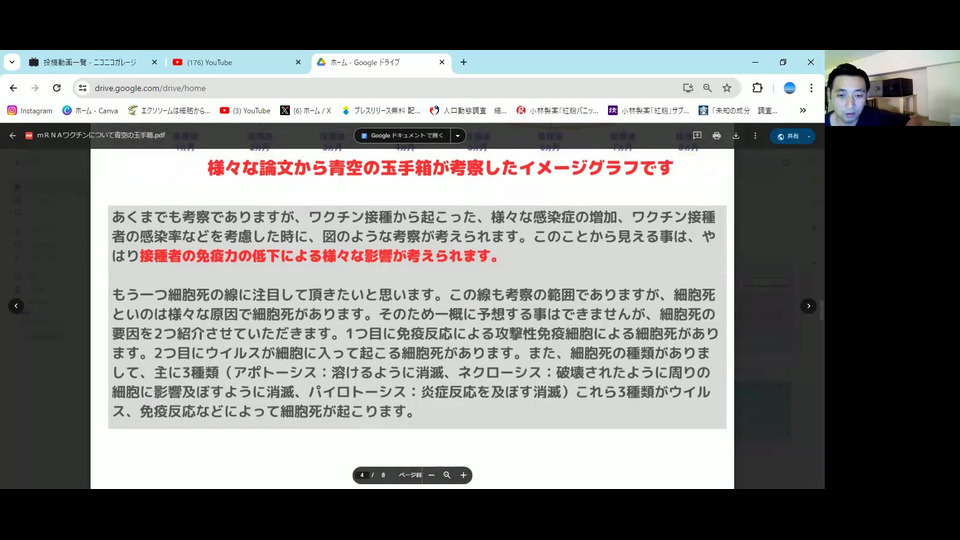Click the webcam video thumbnail
This screenshot has width=960, height=540.
click(x=892, y=88)
